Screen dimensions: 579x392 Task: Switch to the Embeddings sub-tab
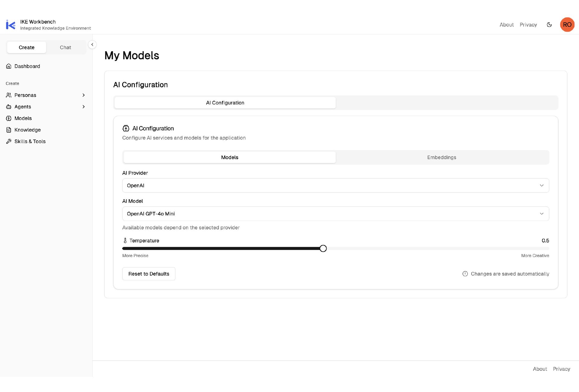point(442,157)
